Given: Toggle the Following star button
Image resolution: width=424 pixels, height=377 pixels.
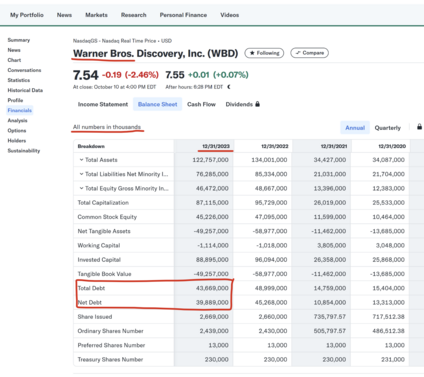Looking at the screenshot, I should coord(264,53).
